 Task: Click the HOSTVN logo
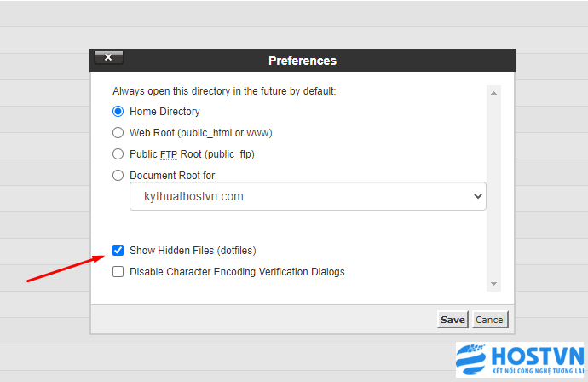coord(520,359)
